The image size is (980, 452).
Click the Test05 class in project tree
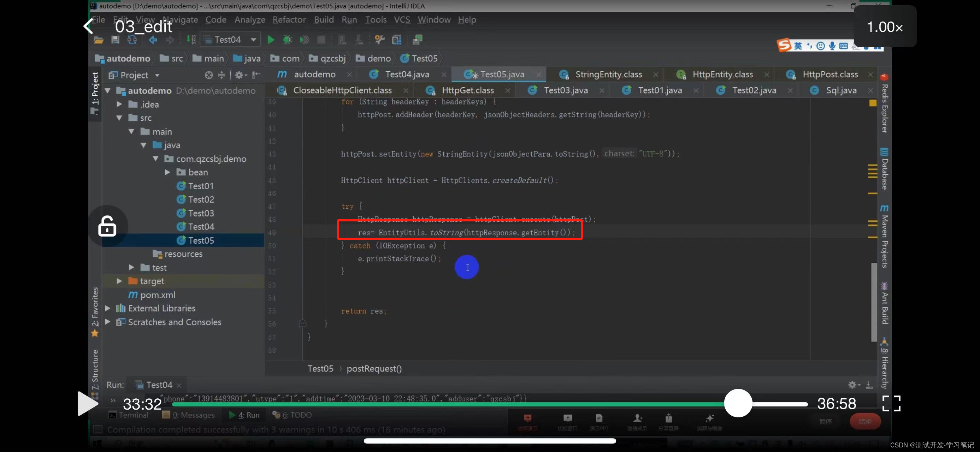pyautogui.click(x=201, y=240)
